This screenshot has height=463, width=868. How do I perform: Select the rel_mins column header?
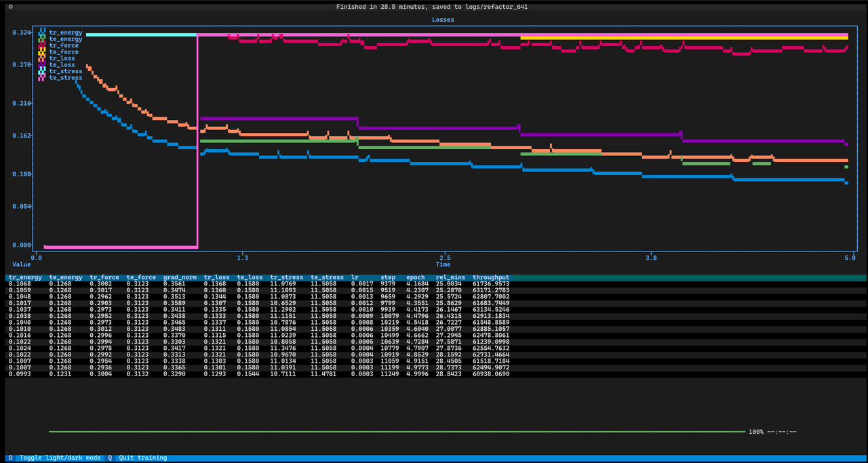[449, 277]
